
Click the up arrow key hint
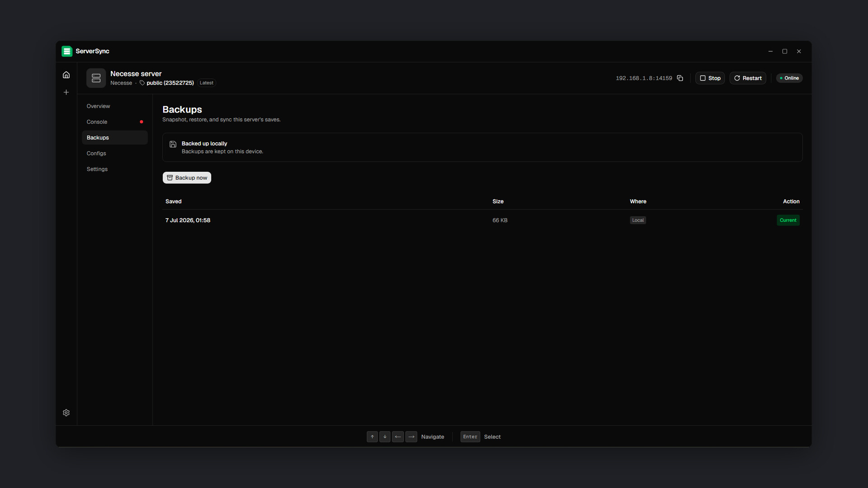(x=372, y=436)
